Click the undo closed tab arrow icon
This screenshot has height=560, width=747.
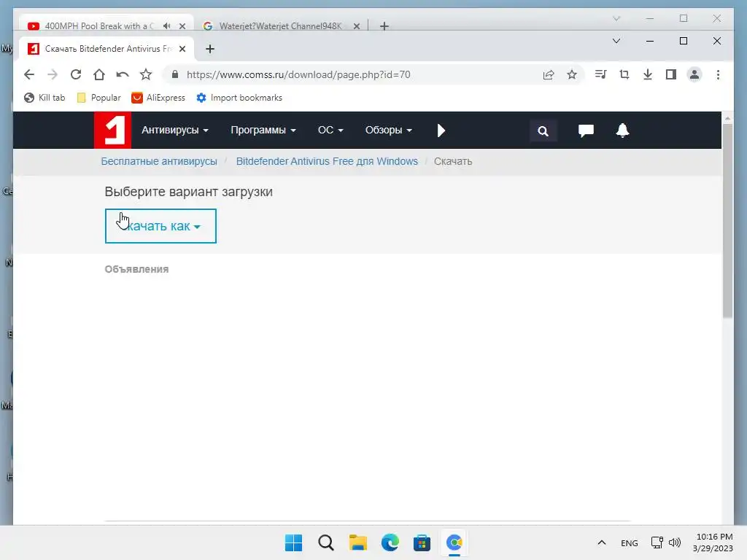123,74
